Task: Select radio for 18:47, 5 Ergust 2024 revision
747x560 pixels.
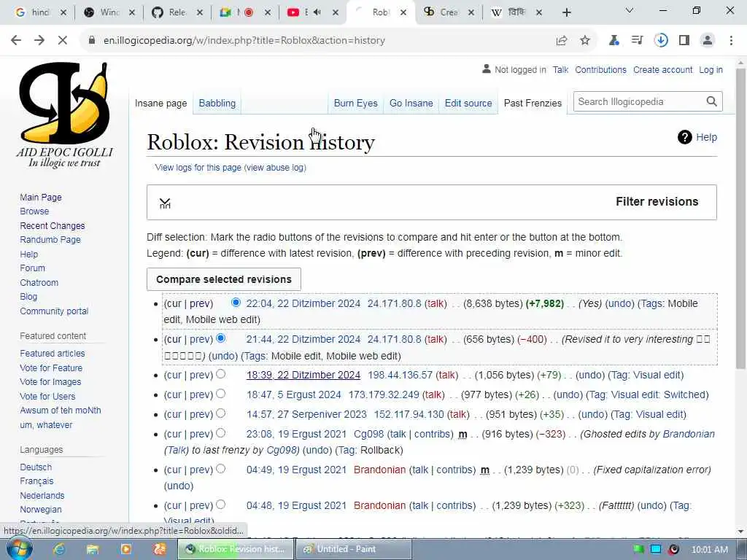Action: click(x=220, y=393)
